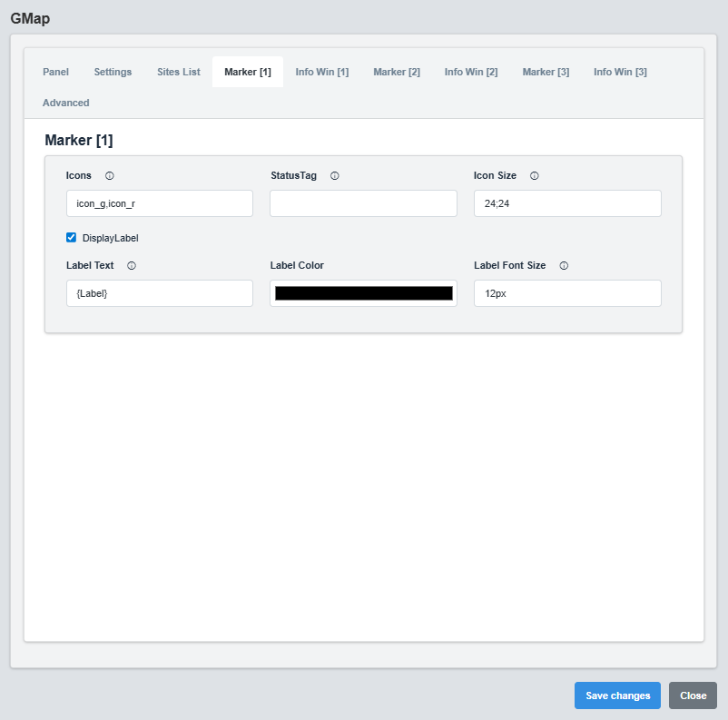
Task: Click the Save changes button
Action: (x=617, y=695)
